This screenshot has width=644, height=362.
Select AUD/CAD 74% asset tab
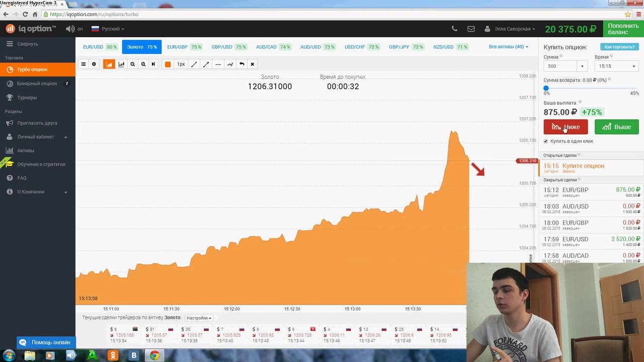(273, 47)
